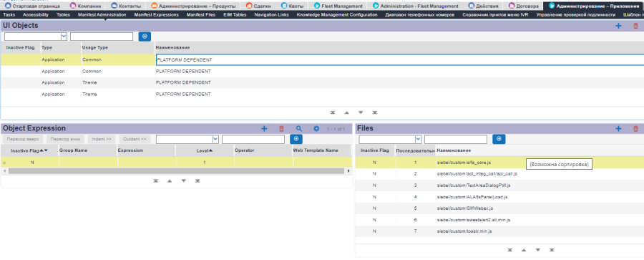Click Files search value field
Screen dimensions: 644x260
tap(456, 140)
